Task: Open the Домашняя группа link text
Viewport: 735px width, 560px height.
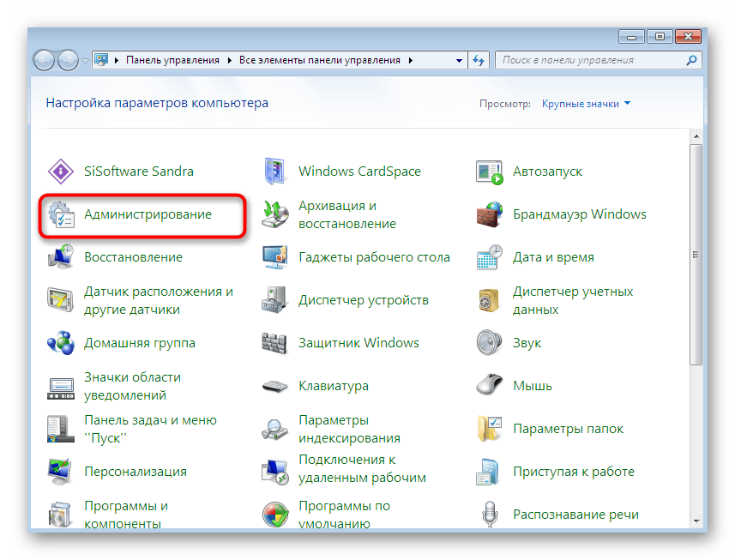Action: 140,343
